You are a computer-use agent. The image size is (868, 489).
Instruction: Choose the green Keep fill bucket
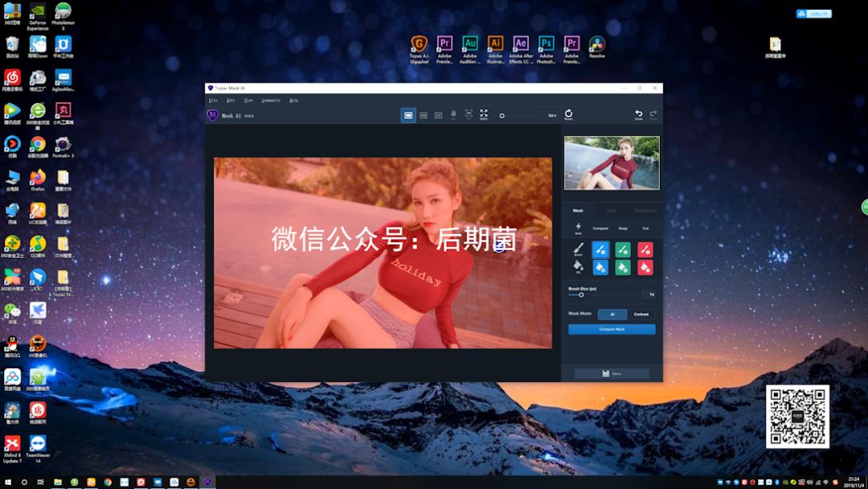pyautogui.click(x=623, y=268)
